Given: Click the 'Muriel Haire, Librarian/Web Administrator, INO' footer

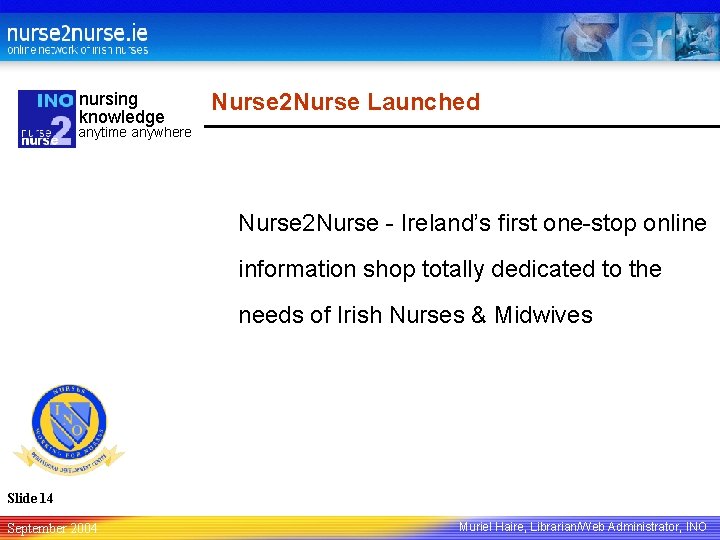Looking at the screenshot, I should (583, 527).
